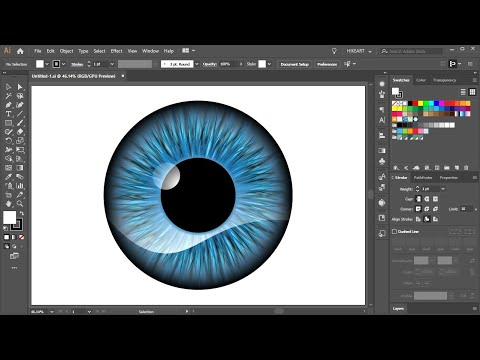Select the Zoom tool
The width and height of the screenshot is (480, 360).
pyautogui.click(x=20, y=204)
